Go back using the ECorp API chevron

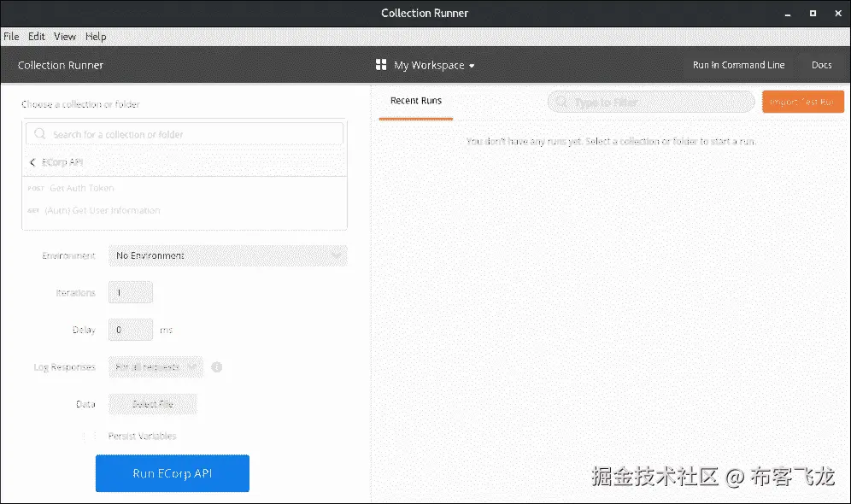click(x=32, y=162)
